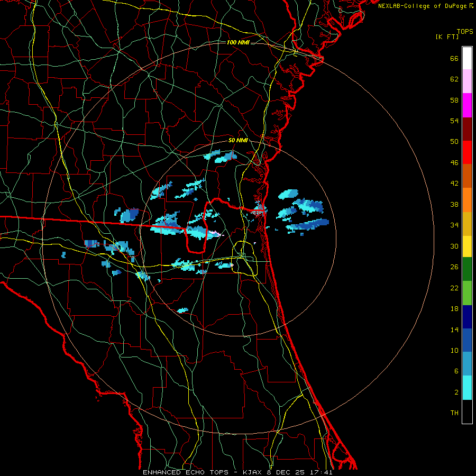Click the medium blue 10 kft swatch
The width and height of the screenshot is (476, 476).
point(467,340)
